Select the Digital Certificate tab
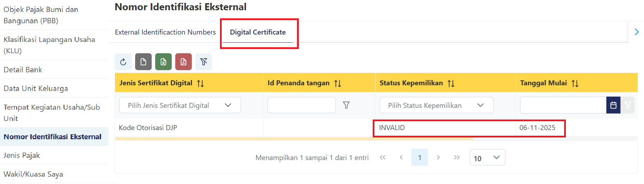 (x=258, y=32)
